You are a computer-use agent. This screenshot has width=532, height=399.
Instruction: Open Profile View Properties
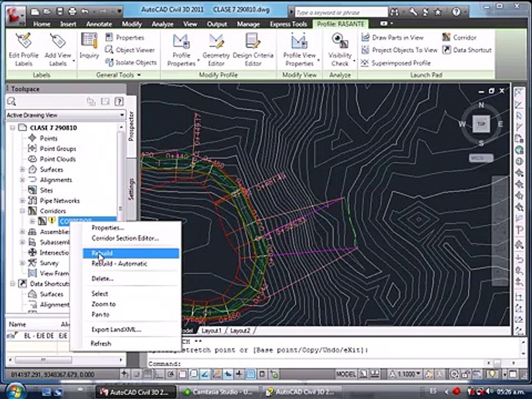(299, 49)
